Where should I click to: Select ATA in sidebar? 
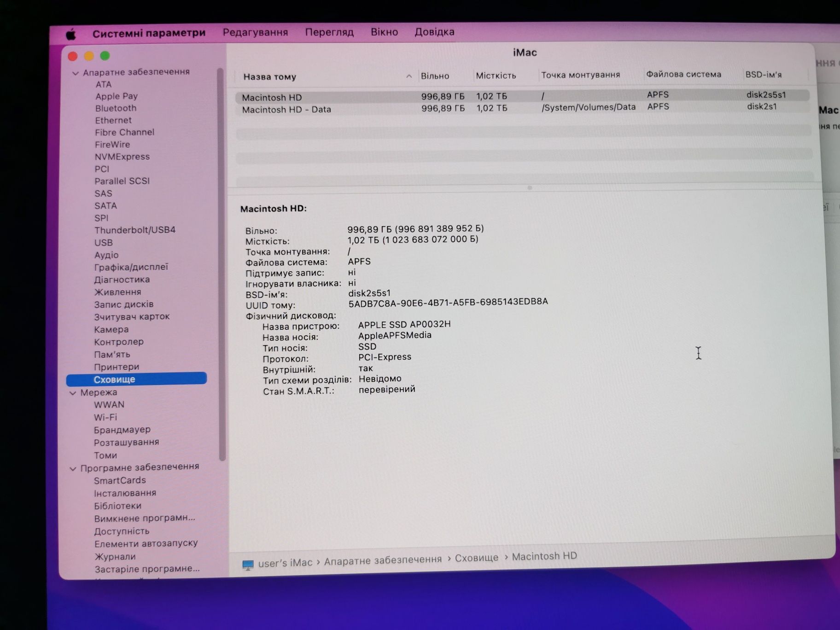tap(104, 84)
